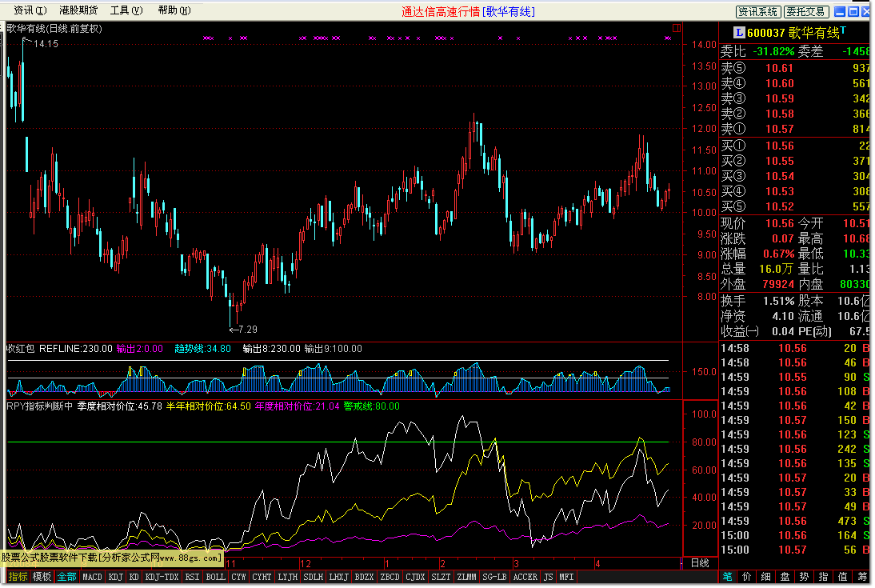Switch to the RSI indicator tab

click(x=192, y=577)
